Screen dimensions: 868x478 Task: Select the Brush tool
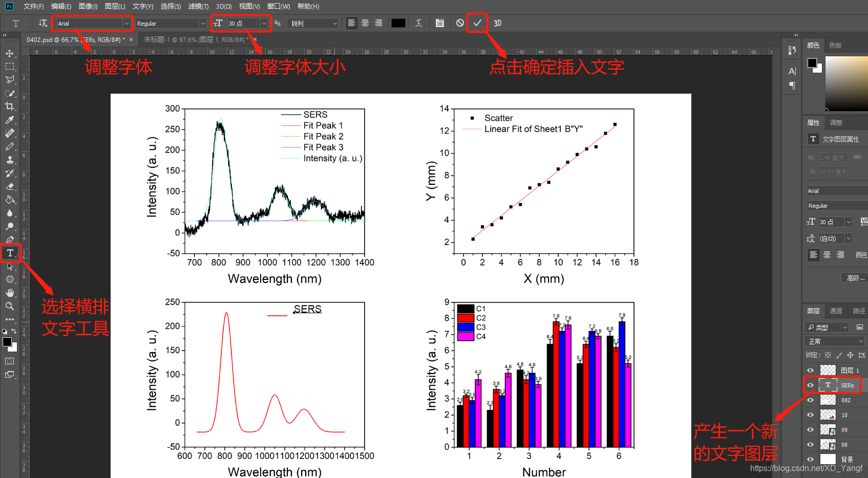coord(10,146)
